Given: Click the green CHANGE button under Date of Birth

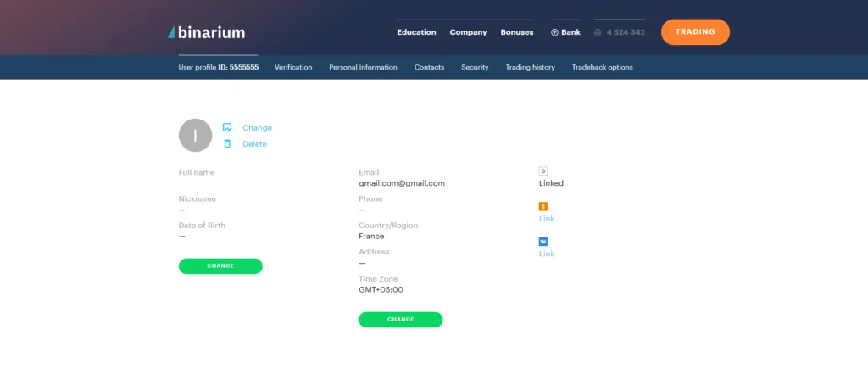Looking at the screenshot, I should (x=220, y=266).
